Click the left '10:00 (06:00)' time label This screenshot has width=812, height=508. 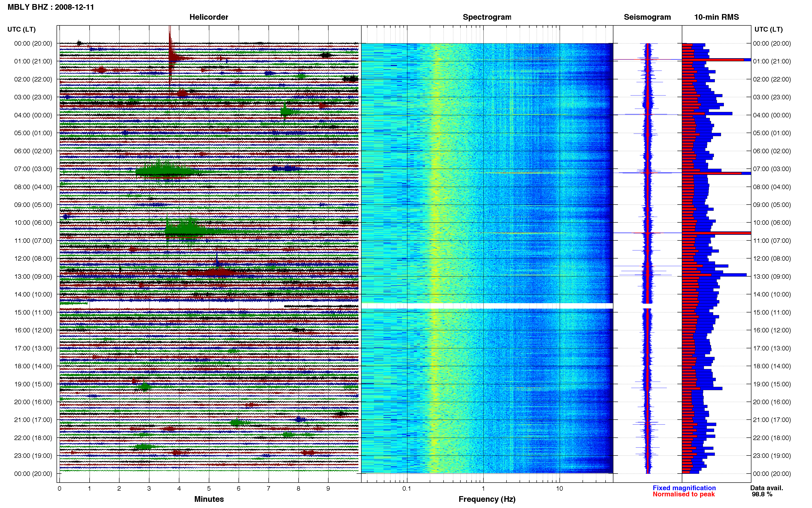click(x=33, y=223)
